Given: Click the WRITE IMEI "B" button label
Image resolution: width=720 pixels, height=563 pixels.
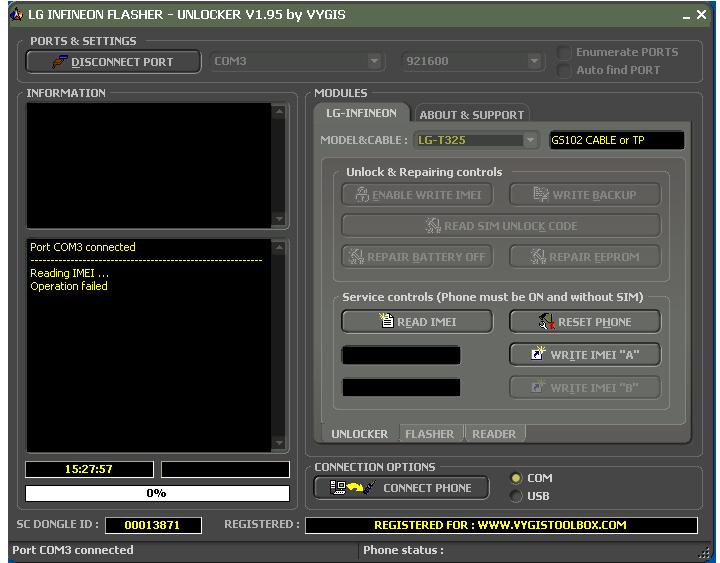Looking at the screenshot, I should click(x=595, y=388).
